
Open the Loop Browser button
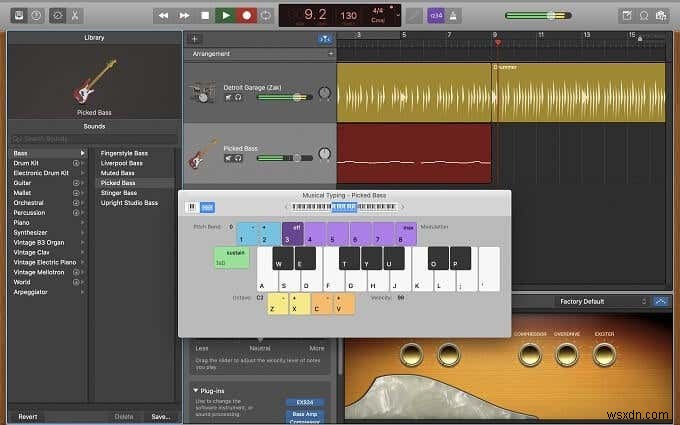[x=644, y=16]
